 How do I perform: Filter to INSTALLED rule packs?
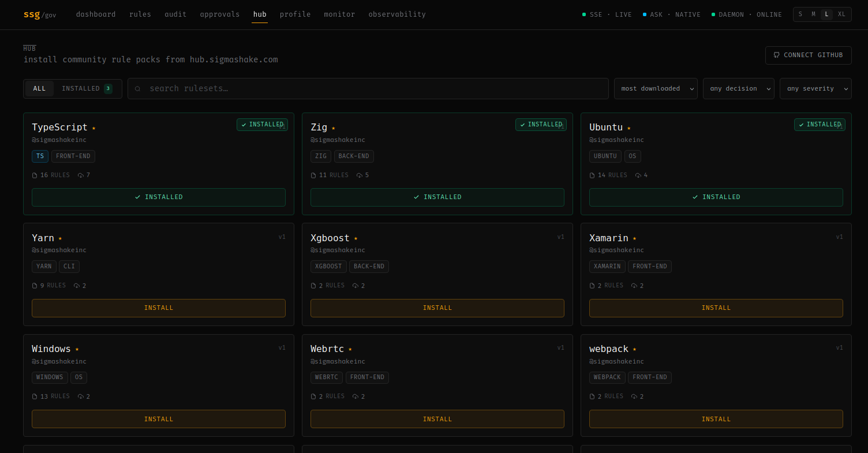pos(87,88)
